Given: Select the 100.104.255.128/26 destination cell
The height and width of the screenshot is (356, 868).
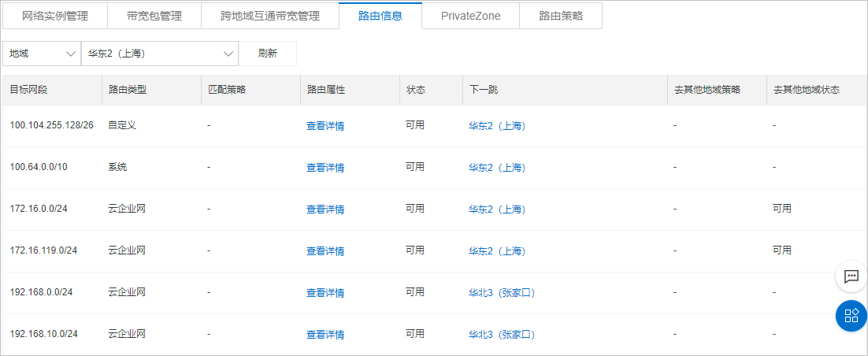Looking at the screenshot, I should pyautogui.click(x=51, y=125).
